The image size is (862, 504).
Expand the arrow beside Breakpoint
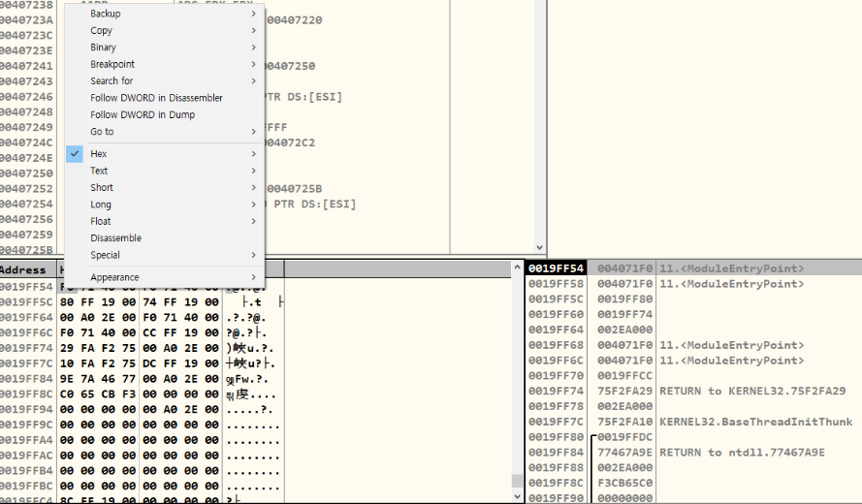point(253,64)
